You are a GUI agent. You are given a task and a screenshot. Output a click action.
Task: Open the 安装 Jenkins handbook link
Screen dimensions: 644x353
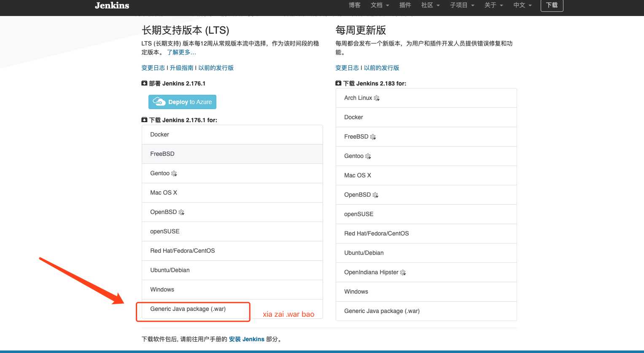[x=247, y=339]
